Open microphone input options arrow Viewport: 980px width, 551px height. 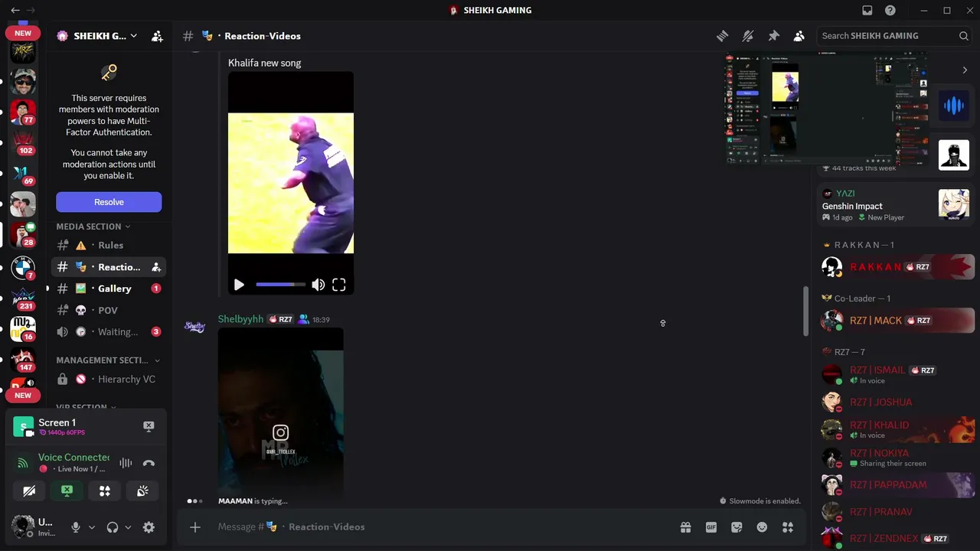(x=91, y=527)
